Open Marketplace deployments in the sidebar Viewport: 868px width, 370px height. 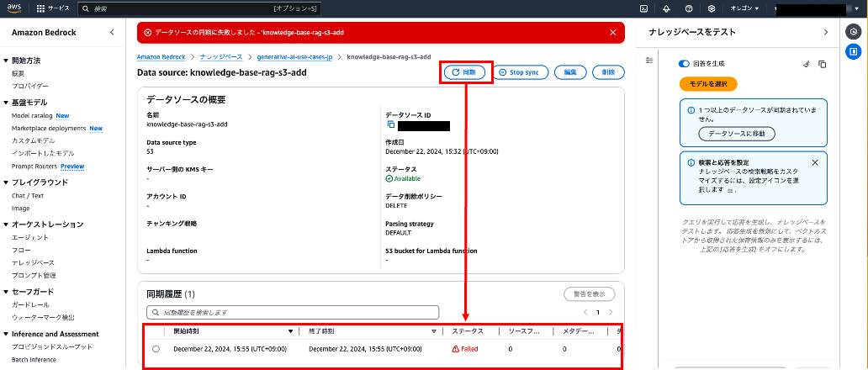[x=49, y=129]
